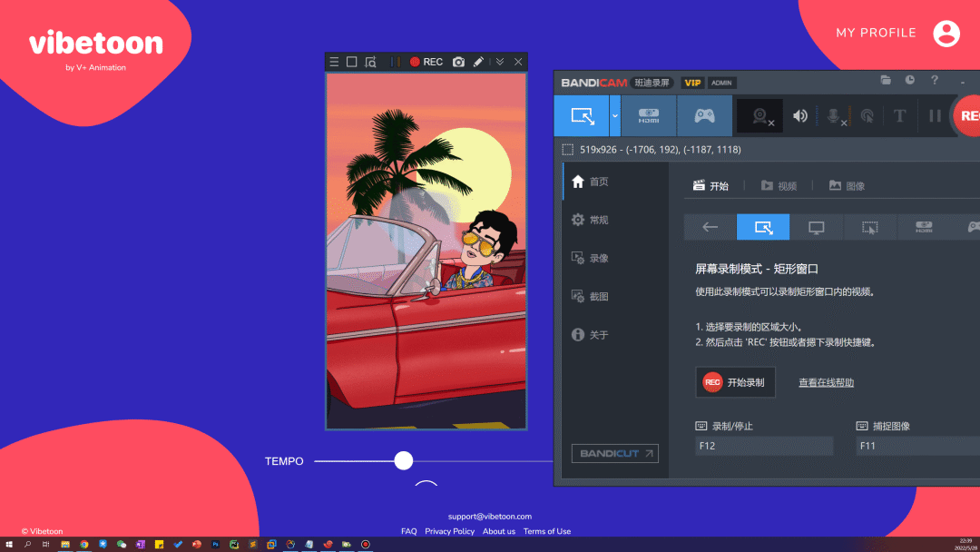The width and height of the screenshot is (980, 552).
Task: Expand the floating toolbar with double chevron
Action: click(x=500, y=62)
